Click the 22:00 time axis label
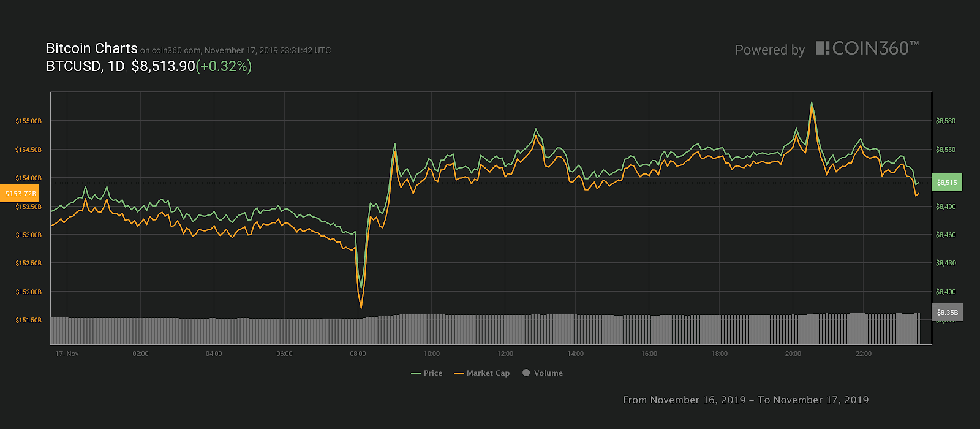The width and height of the screenshot is (980, 429). tap(863, 354)
